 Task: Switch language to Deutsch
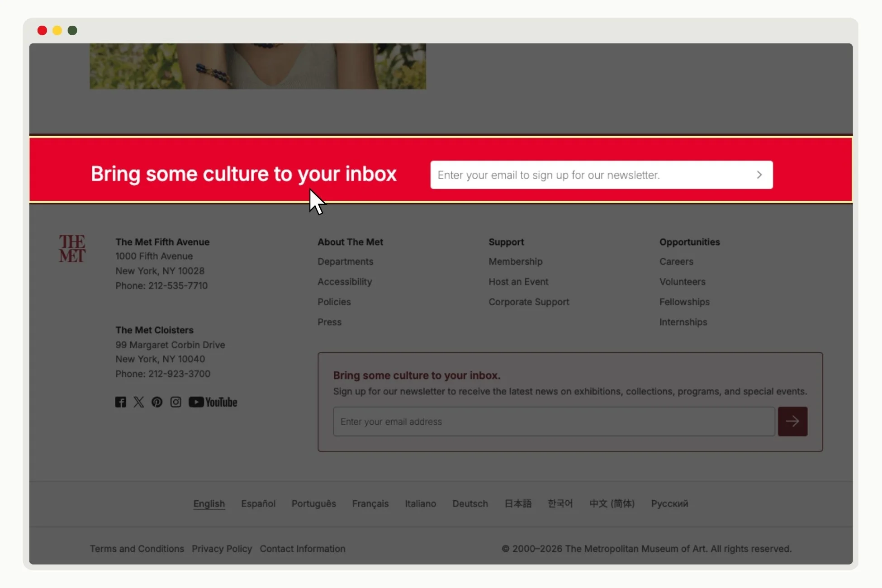point(470,503)
